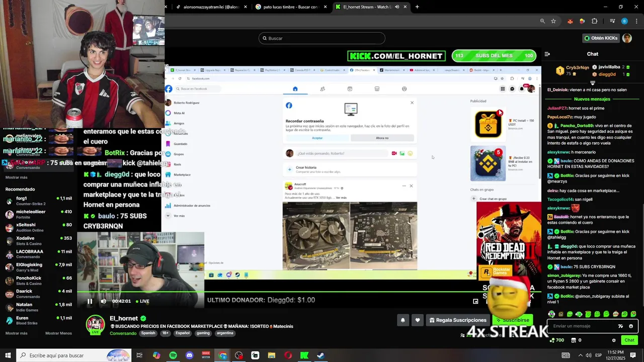Click the Obtén KICKs button
Viewport: 644px width, 362px height.
(x=601, y=38)
